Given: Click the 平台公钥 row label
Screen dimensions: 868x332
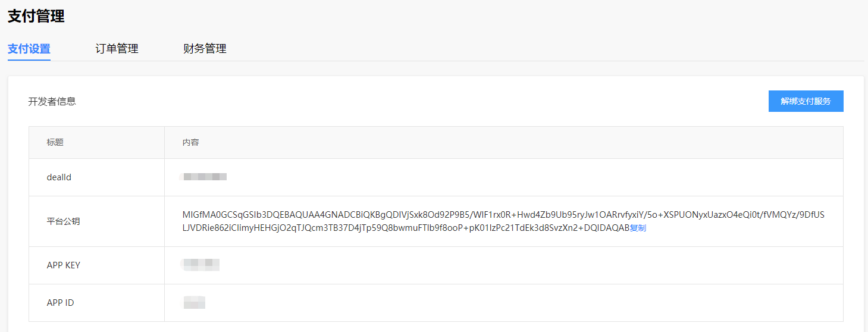Looking at the screenshot, I should tap(63, 221).
